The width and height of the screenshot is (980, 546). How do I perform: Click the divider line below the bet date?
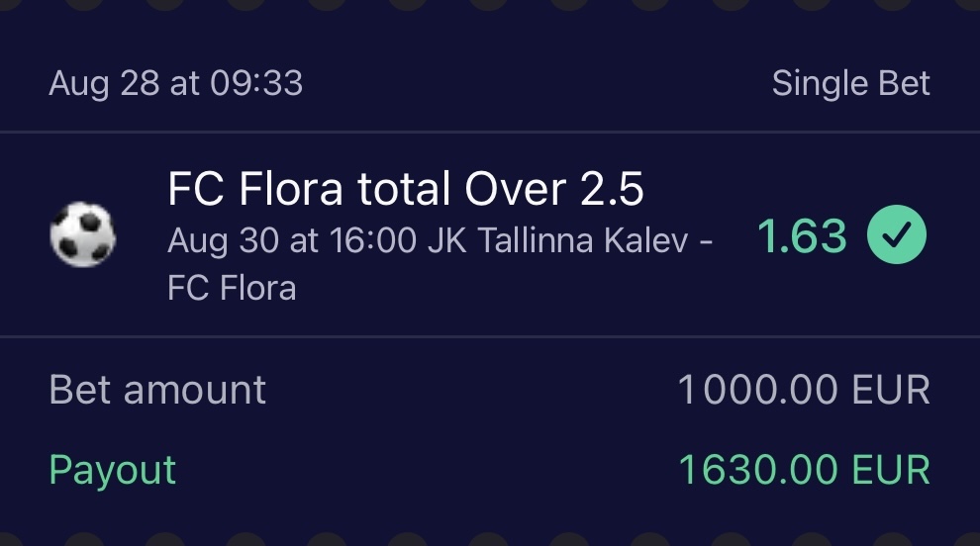click(x=490, y=132)
